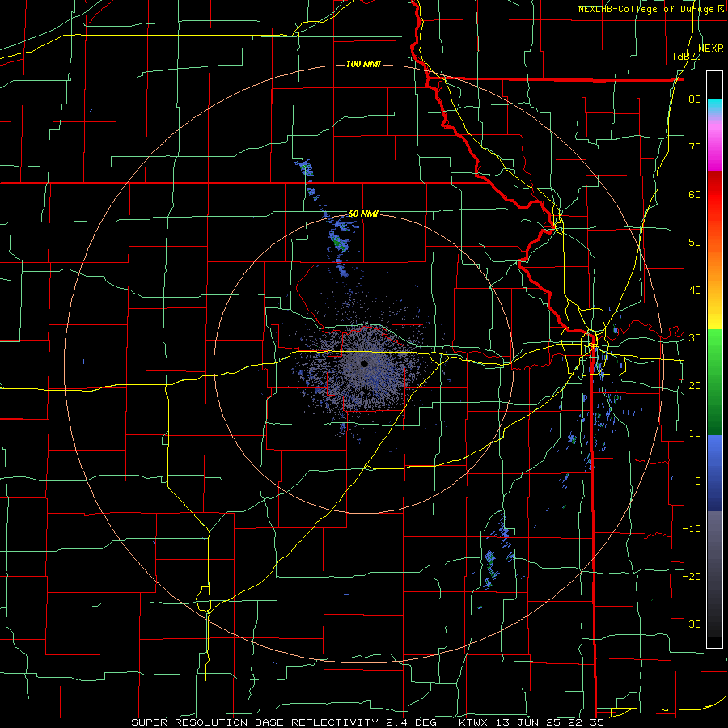Click the -20 dBZ scale label
This screenshot has height=728, width=728.
point(692,576)
